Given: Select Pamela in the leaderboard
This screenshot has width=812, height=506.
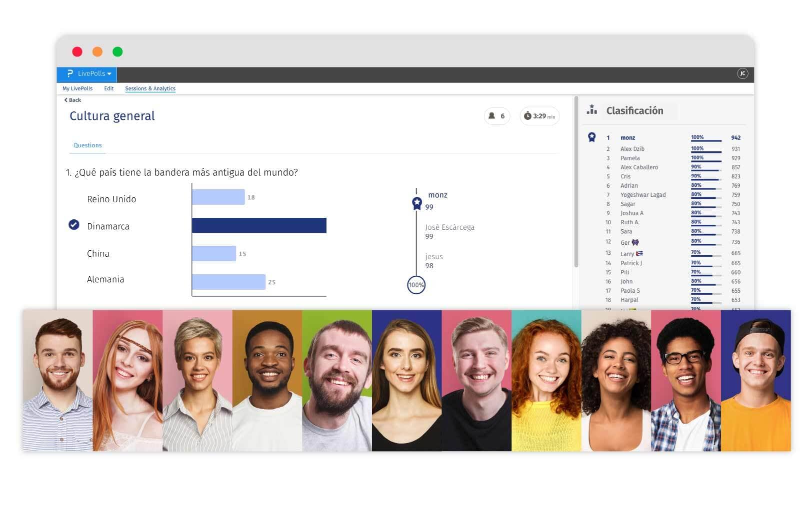Looking at the screenshot, I should (630, 158).
